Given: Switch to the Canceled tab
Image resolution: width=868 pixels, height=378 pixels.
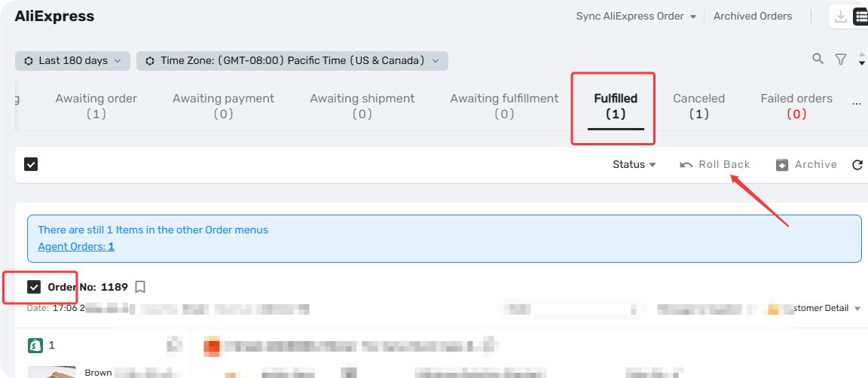Looking at the screenshot, I should (698, 105).
